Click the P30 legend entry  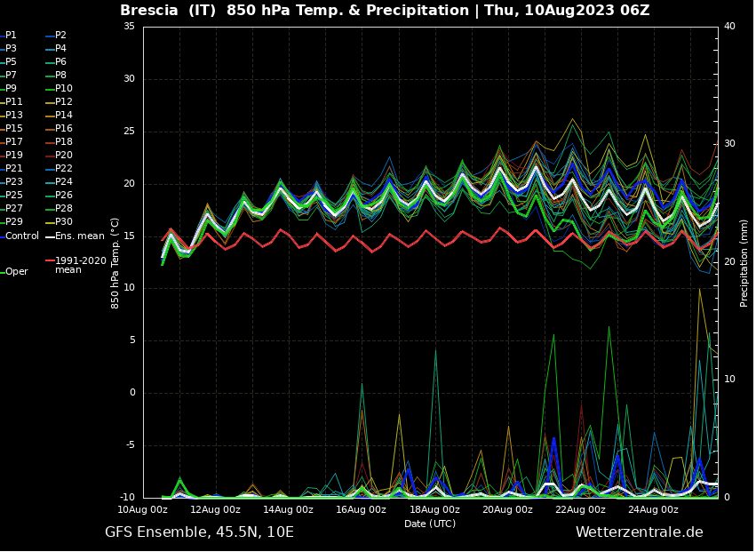tap(60, 222)
